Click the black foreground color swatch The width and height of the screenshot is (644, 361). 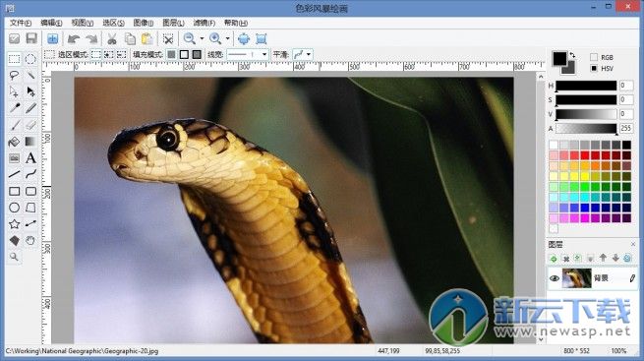tap(559, 59)
